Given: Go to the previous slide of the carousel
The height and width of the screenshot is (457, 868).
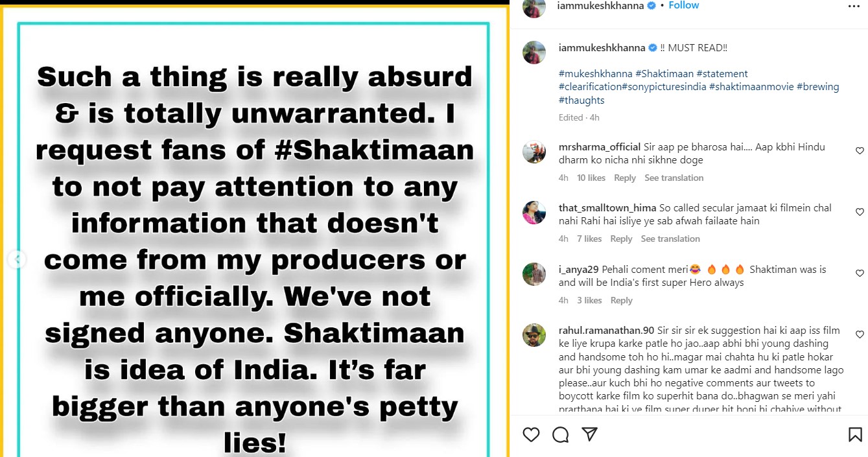Looking at the screenshot, I should [17, 260].
